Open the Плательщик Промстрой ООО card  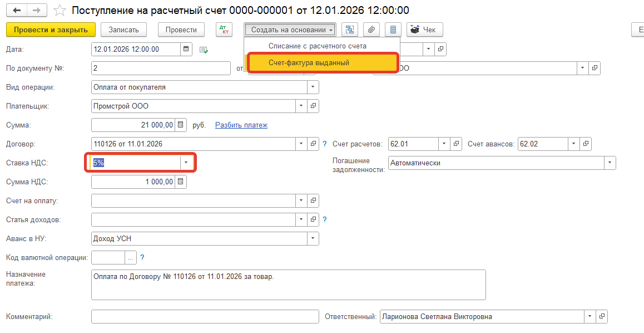[x=313, y=106]
